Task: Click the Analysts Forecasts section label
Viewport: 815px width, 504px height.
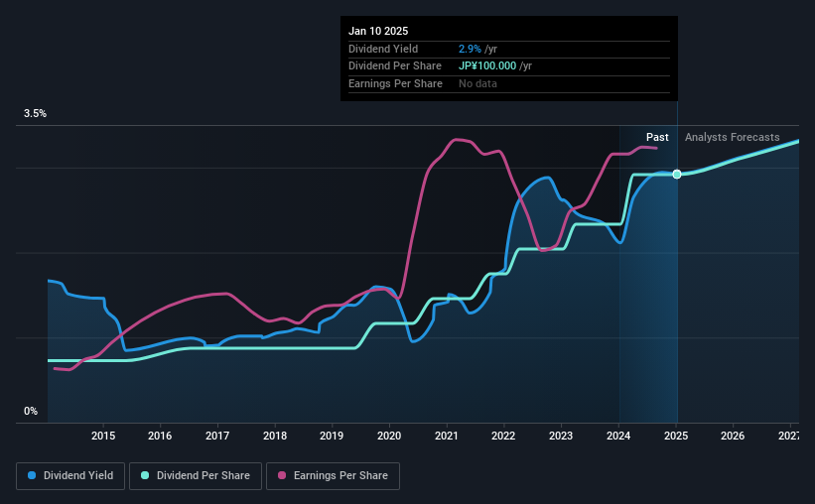Action: 732,137
